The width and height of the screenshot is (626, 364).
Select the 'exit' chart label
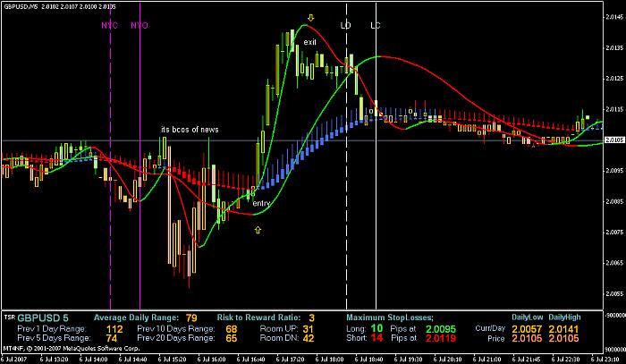309,42
